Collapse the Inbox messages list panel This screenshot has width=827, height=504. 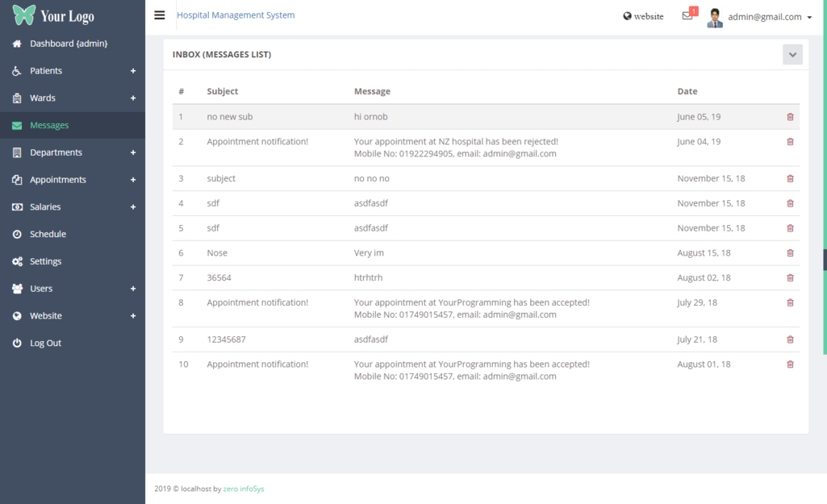point(792,55)
